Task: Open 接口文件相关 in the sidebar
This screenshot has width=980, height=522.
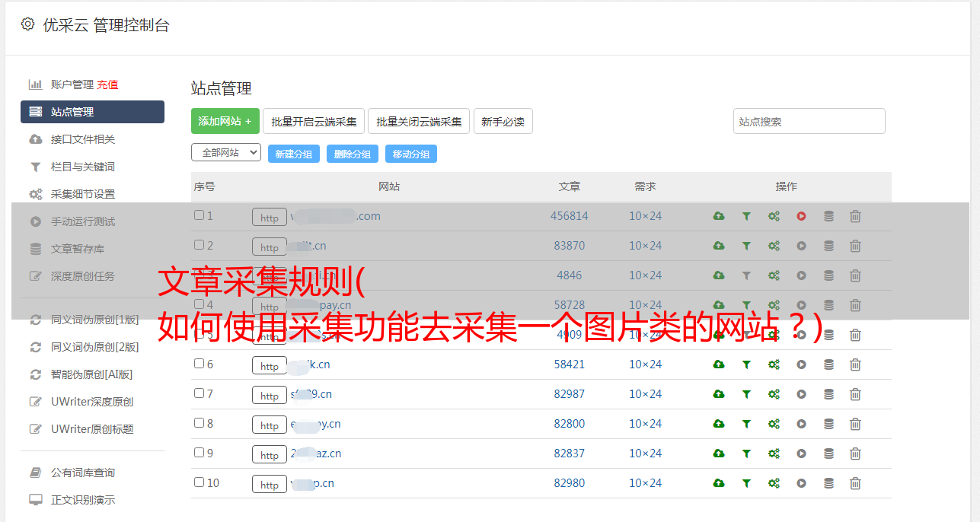Action: point(82,139)
